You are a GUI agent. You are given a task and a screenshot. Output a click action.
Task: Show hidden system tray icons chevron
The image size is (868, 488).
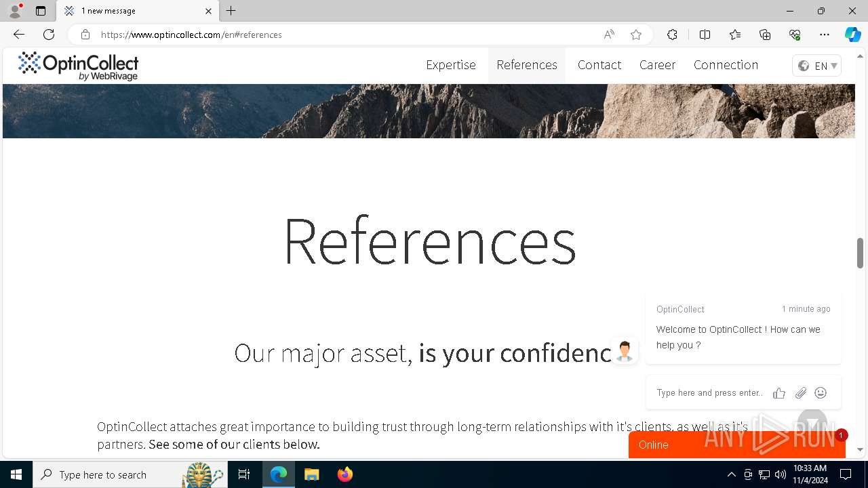(x=731, y=474)
